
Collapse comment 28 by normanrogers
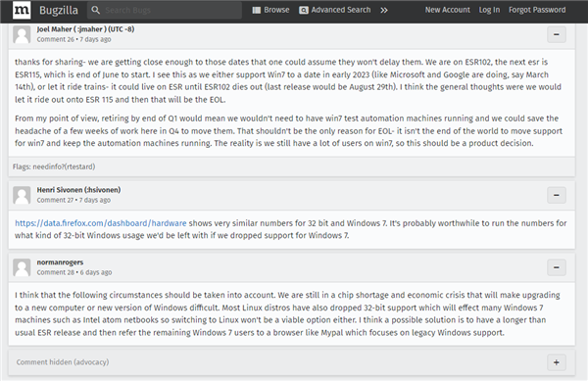pos(557,267)
